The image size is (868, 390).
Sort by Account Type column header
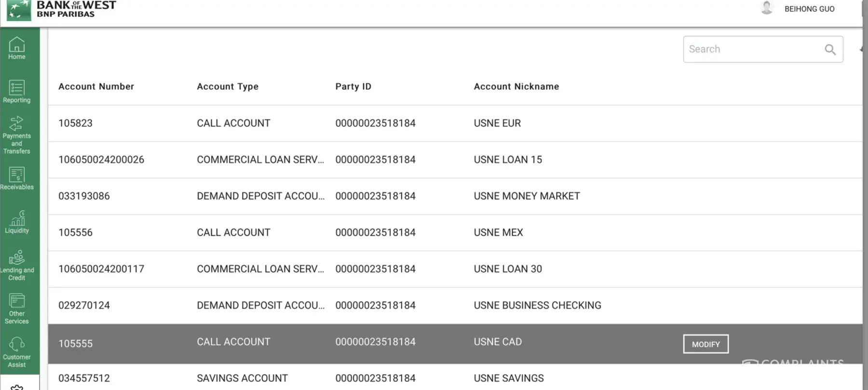click(228, 87)
